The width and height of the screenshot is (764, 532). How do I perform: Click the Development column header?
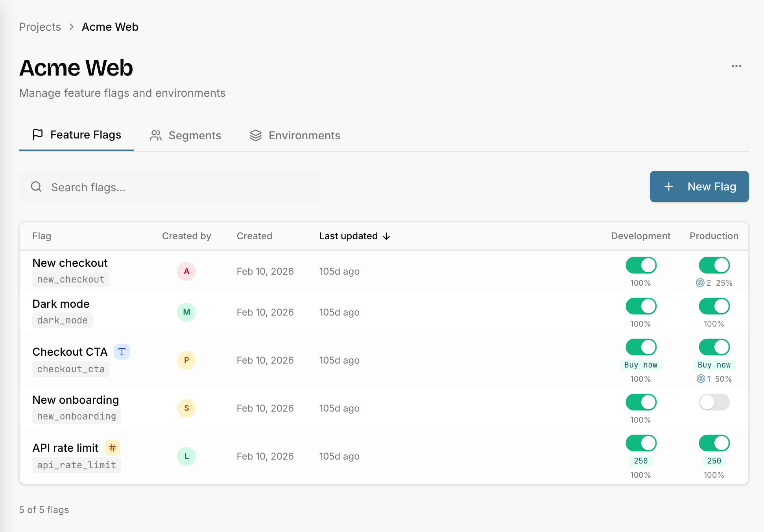640,236
